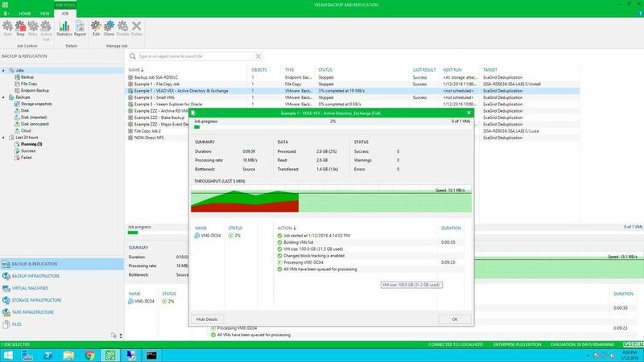The height and width of the screenshot is (362, 644).
Task: Click the object name search field
Action: (x=195, y=56)
